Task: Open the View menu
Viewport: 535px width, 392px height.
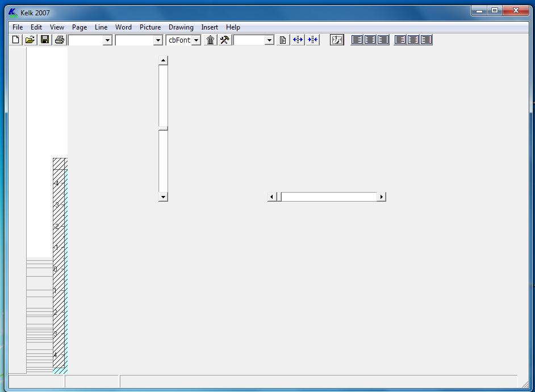Action: [x=57, y=27]
